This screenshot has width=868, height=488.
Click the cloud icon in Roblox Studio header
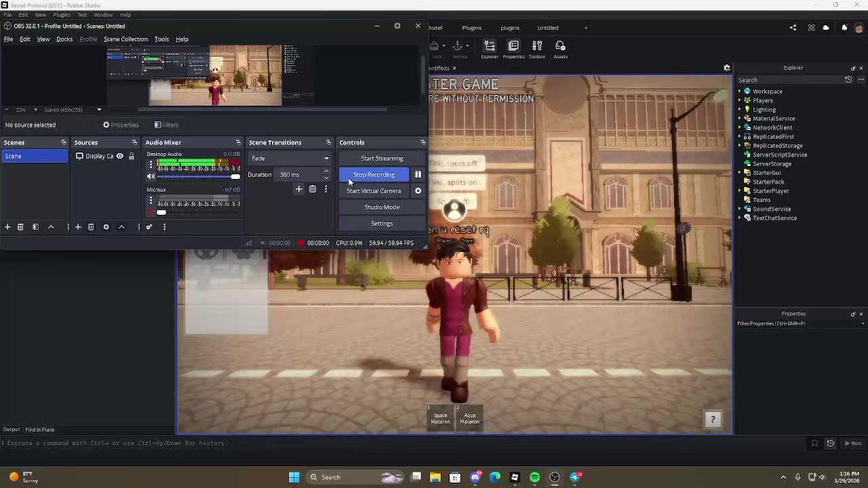pos(826,28)
